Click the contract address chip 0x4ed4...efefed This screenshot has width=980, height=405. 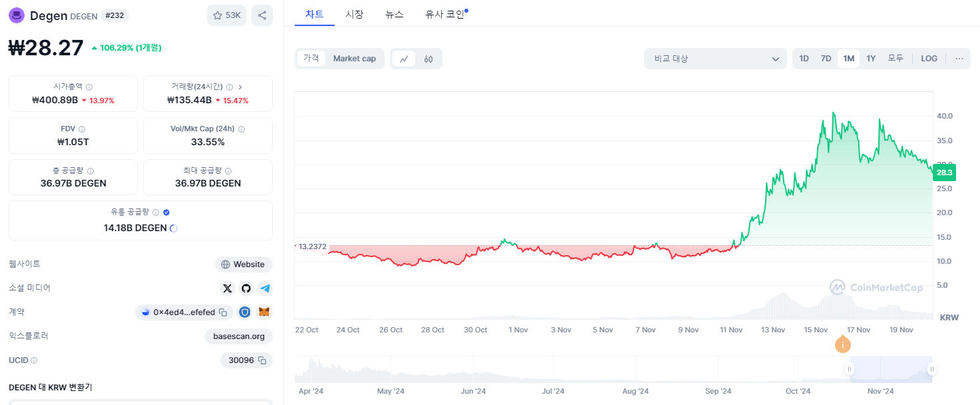[184, 312]
